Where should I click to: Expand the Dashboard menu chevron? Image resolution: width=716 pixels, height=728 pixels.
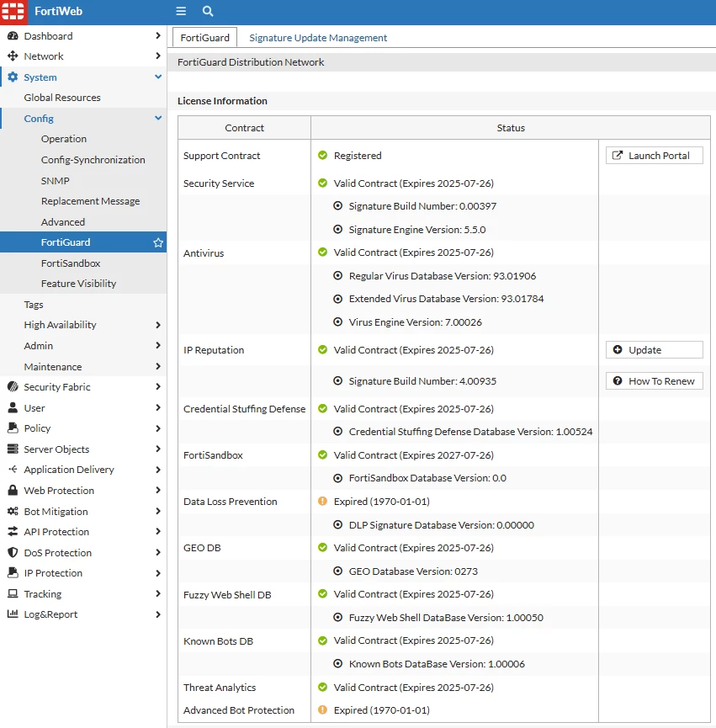[x=158, y=35]
